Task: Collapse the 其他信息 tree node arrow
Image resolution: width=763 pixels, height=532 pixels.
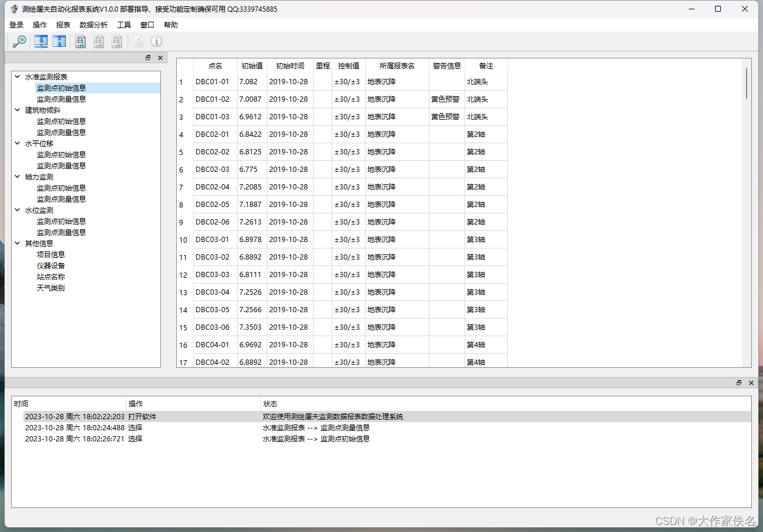Action: click(18, 243)
